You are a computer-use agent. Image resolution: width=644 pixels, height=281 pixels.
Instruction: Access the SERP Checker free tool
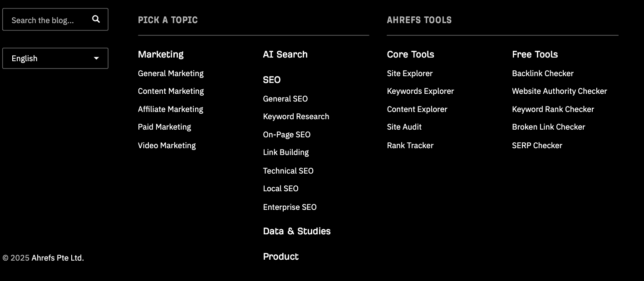[x=537, y=145]
